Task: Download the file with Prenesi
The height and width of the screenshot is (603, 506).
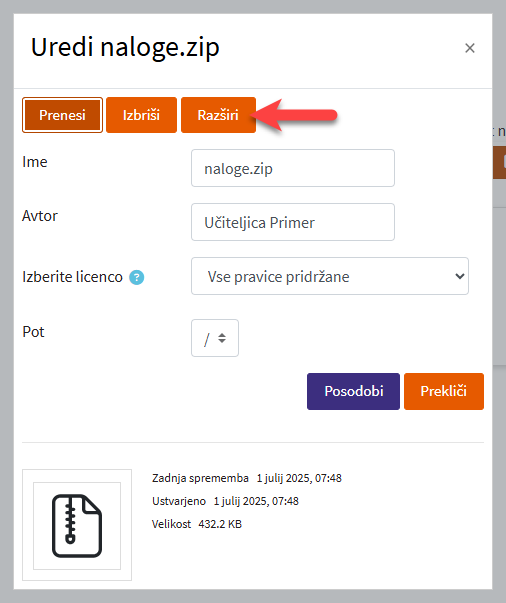Action: tap(62, 115)
